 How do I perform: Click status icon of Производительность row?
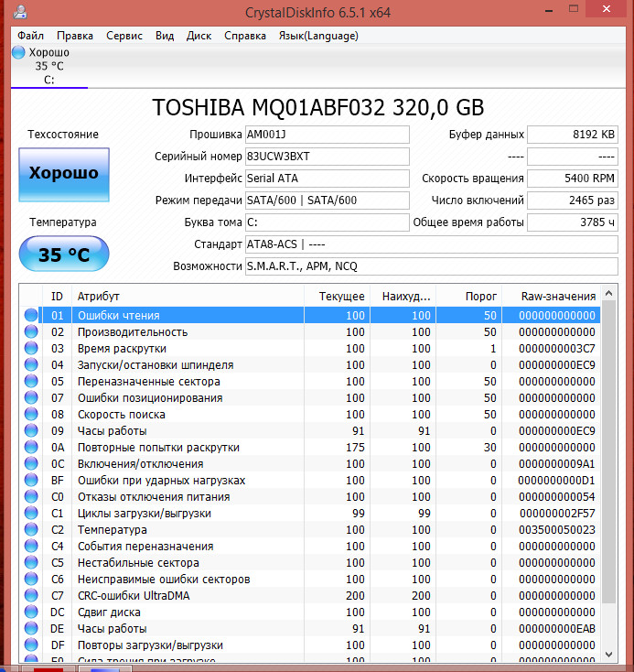31,331
